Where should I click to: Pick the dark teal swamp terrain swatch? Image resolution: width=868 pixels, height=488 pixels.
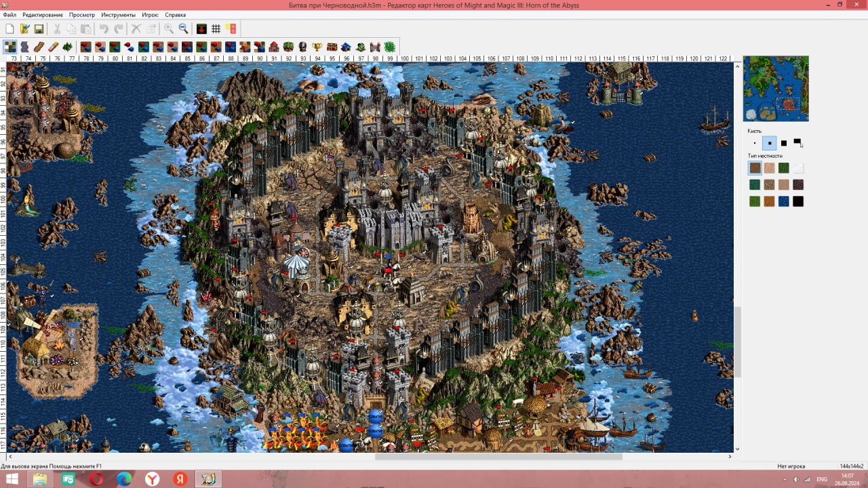[x=755, y=184]
